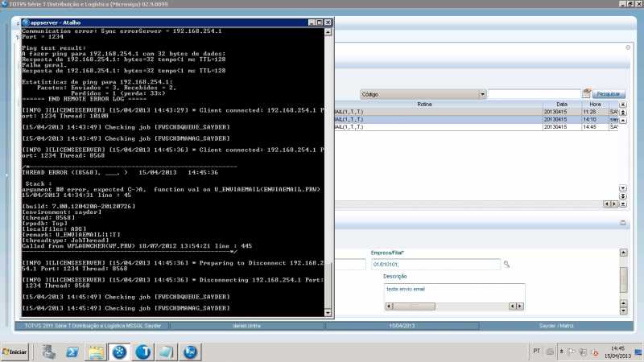Open the taskbar clock showing 14:45

tap(617, 352)
